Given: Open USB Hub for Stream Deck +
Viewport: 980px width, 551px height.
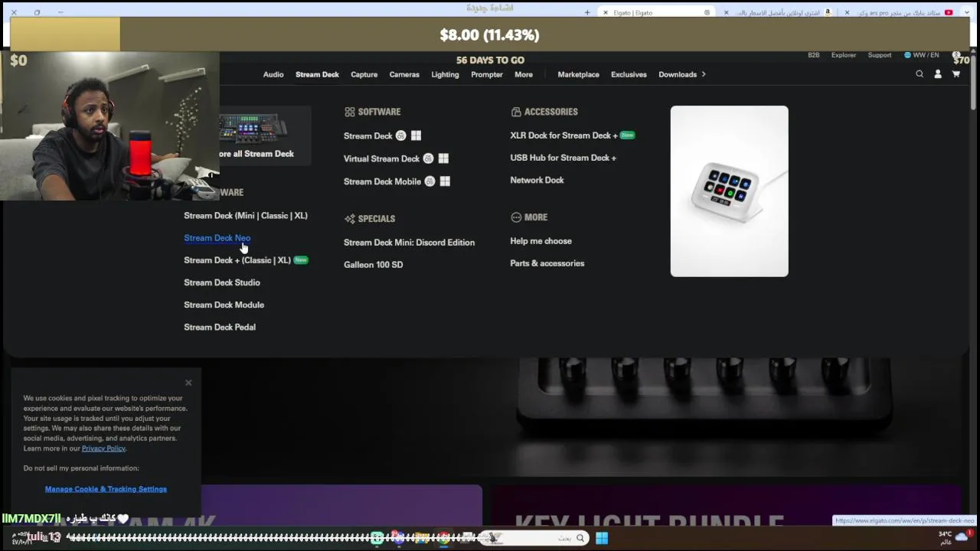Looking at the screenshot, I should click(563, 158).
